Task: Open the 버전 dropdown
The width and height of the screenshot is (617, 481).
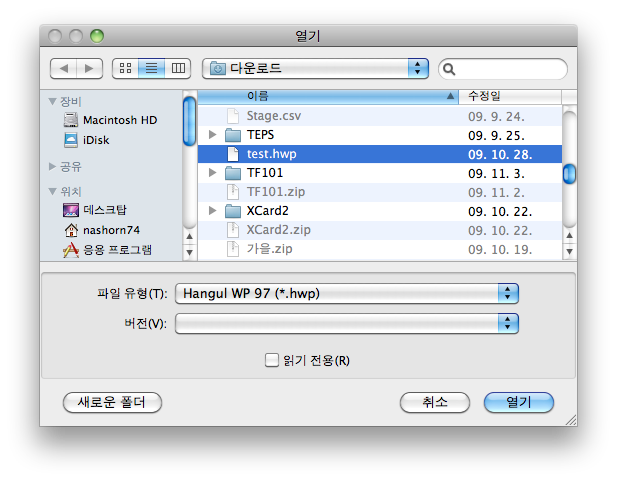Action: 347,324
